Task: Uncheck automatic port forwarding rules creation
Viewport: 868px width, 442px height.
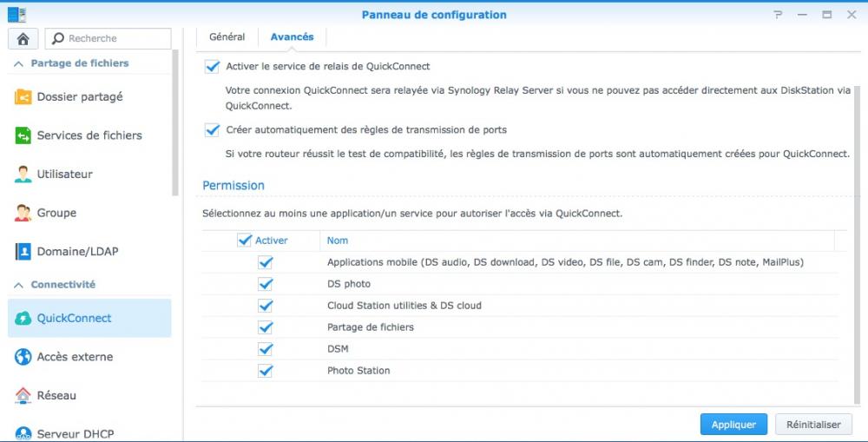Action: tap(212, 129)
